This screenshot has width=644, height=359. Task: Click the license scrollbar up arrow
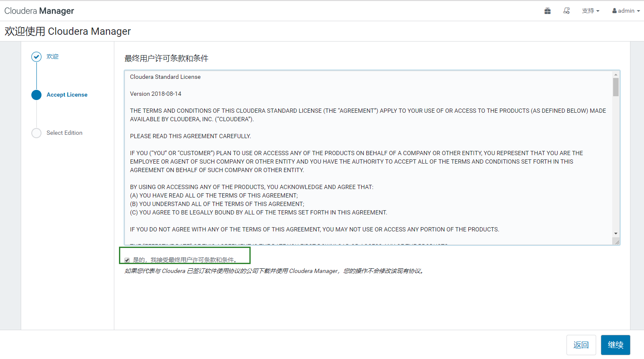click(616, 75)
